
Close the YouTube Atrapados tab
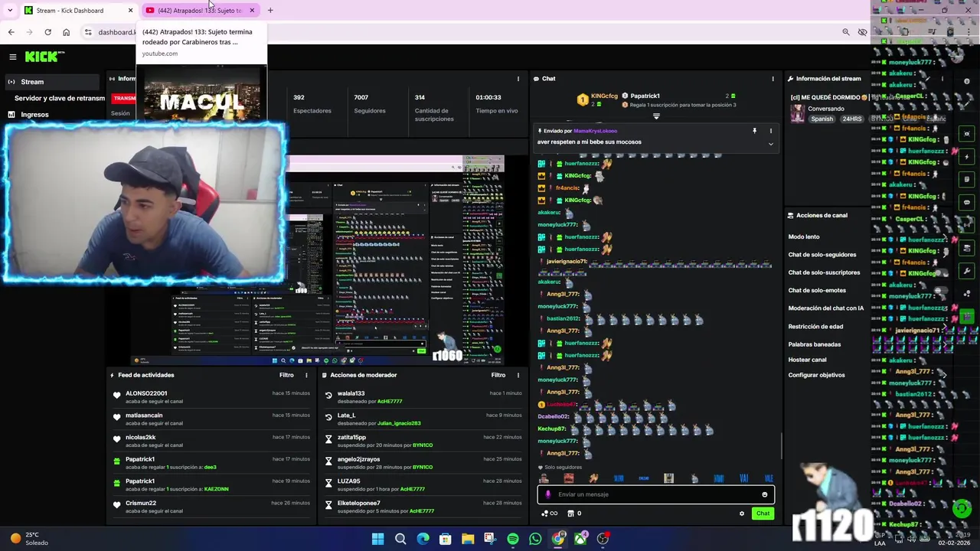[x=252, y=10]
